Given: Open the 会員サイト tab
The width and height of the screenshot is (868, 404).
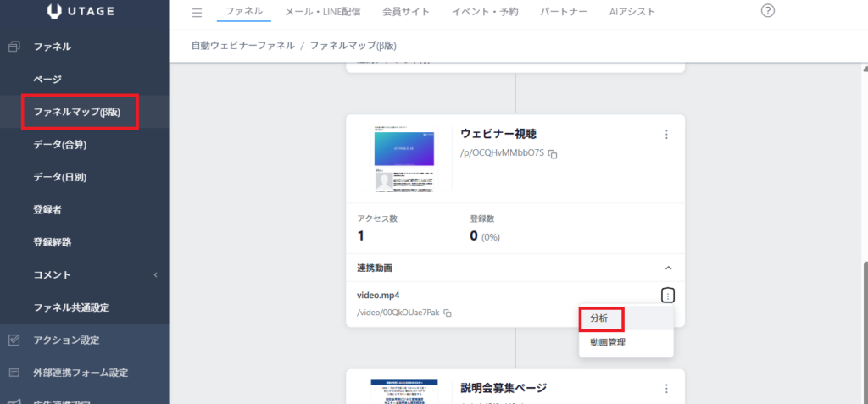Looking at the screenshot, I should pos(406,12).
